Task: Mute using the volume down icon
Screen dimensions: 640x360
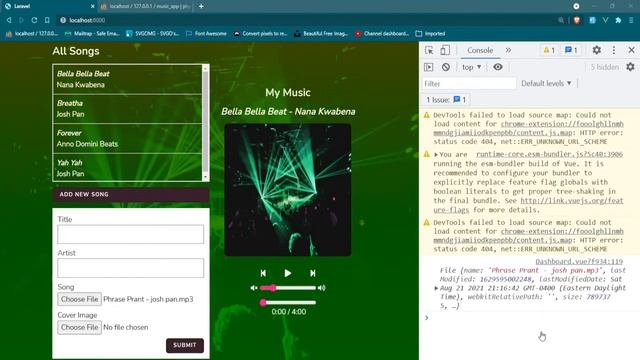Action: tap(253, 288)
